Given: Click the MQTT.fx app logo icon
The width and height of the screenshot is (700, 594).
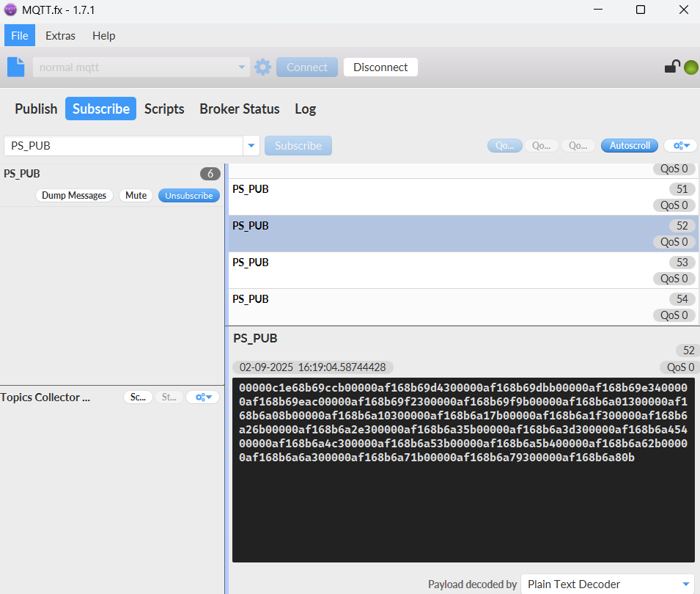Looking at the screenshot, I should [x=10, y=10].
